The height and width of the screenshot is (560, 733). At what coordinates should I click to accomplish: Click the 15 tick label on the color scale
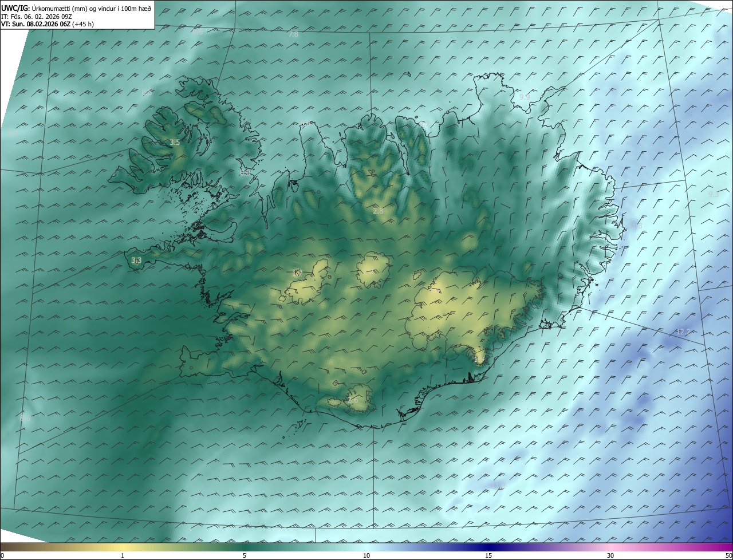(x=488, y=555)
